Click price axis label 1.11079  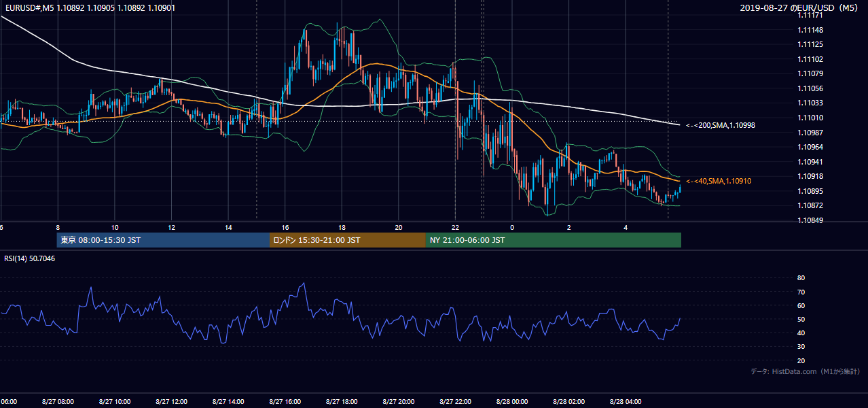810,73
